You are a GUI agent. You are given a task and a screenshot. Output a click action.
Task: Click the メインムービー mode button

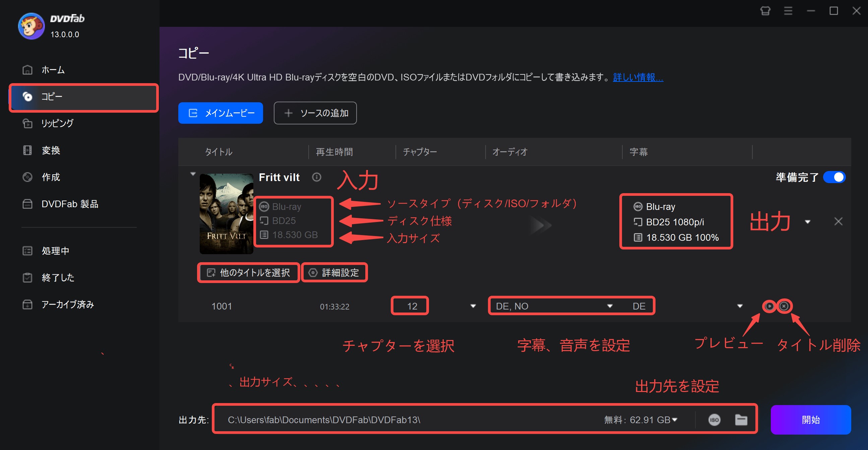pyautogui.click(x=221, y=113)
